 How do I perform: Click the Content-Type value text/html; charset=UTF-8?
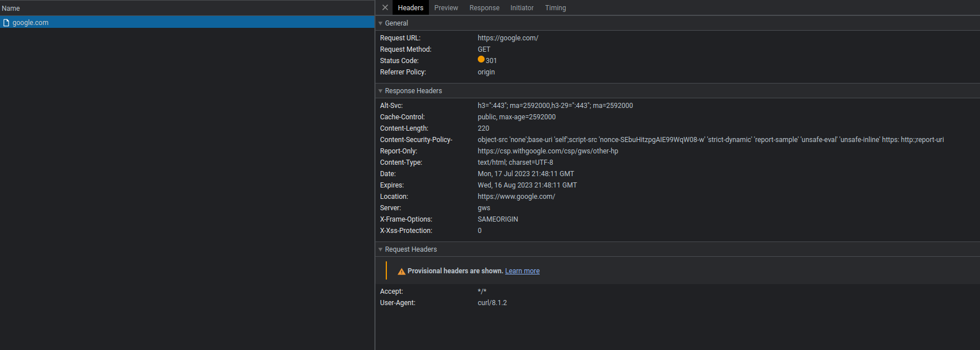tap(515, 163)
